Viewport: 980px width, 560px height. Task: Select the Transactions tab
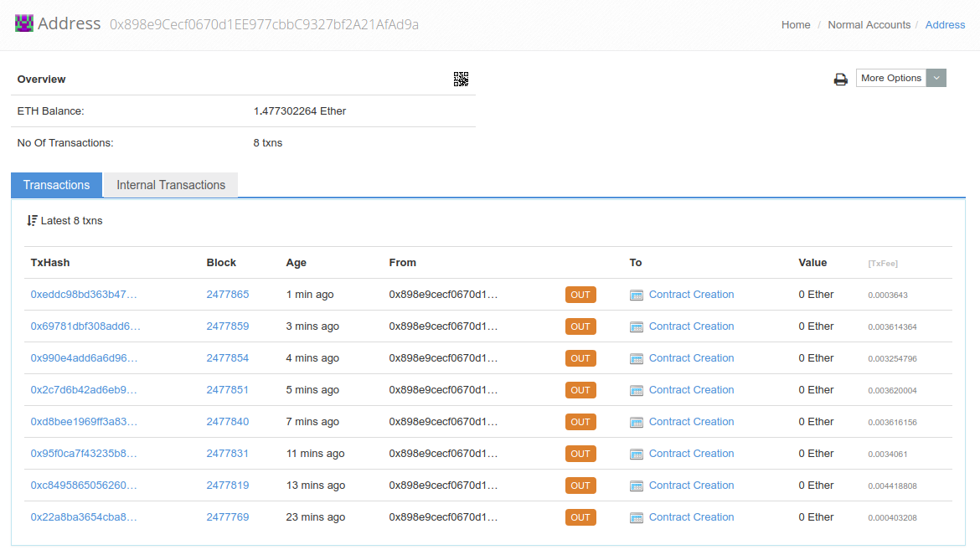[56, 185]
